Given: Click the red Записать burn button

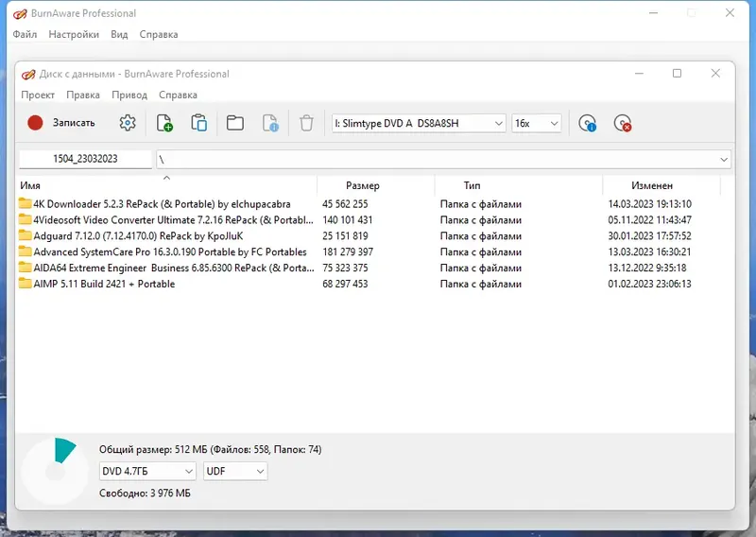Looking at the screenshot, I should [x=61, y=123].
